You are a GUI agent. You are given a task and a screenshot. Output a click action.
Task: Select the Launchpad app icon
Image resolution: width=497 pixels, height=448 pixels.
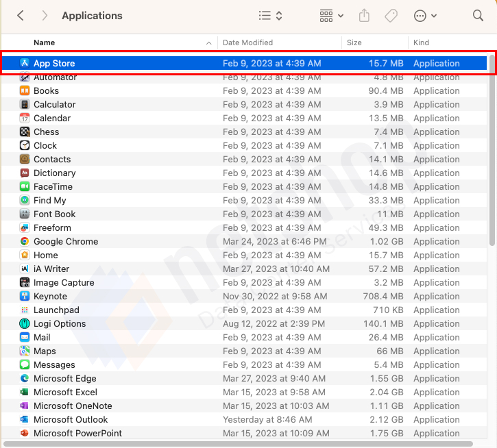[25, 310]
